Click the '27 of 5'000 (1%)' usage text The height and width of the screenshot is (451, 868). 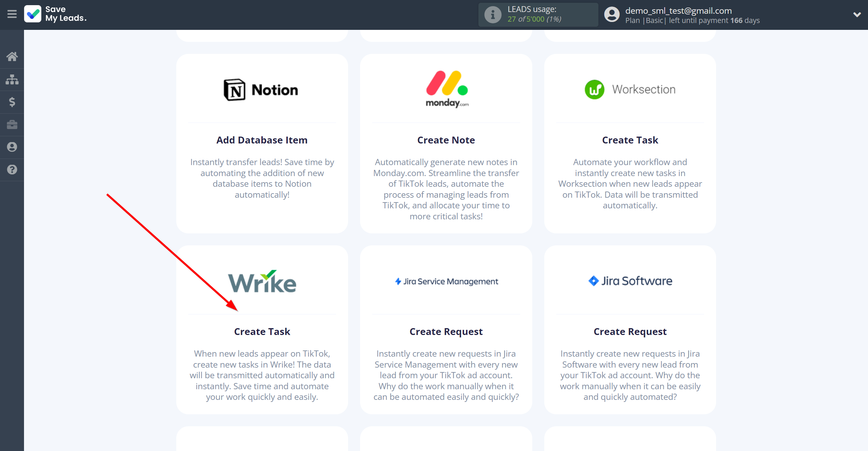click(534, 19)
